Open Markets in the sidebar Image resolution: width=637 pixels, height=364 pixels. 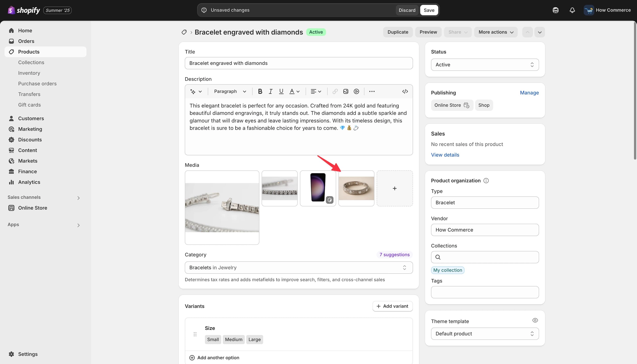pos(45,161)
